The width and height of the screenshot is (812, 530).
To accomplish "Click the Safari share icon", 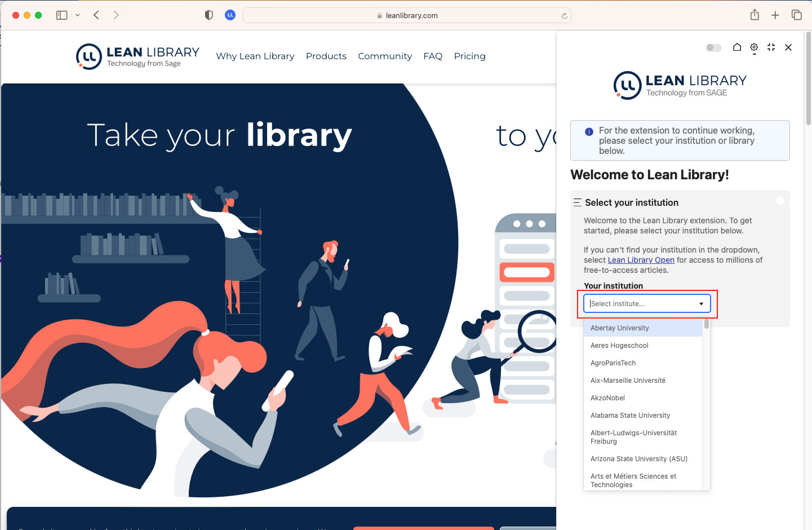I will 755,15.
